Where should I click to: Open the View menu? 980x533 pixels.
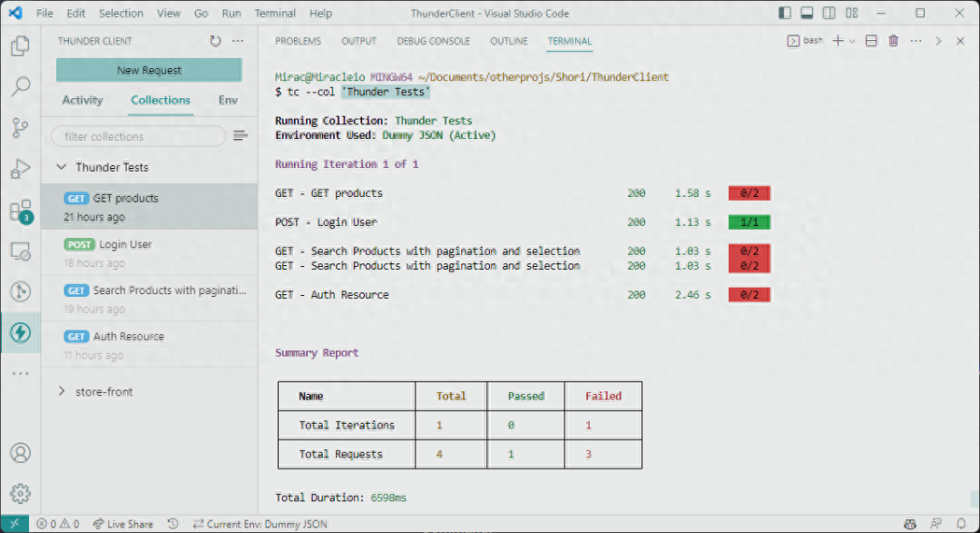pyautogui.click(x=168, y=13)
